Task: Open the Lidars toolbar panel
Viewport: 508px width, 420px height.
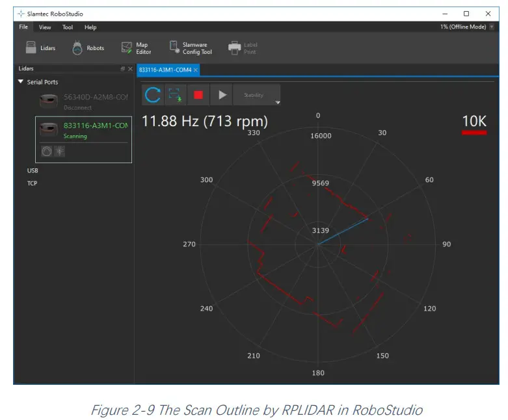Action: coord(40,48)
